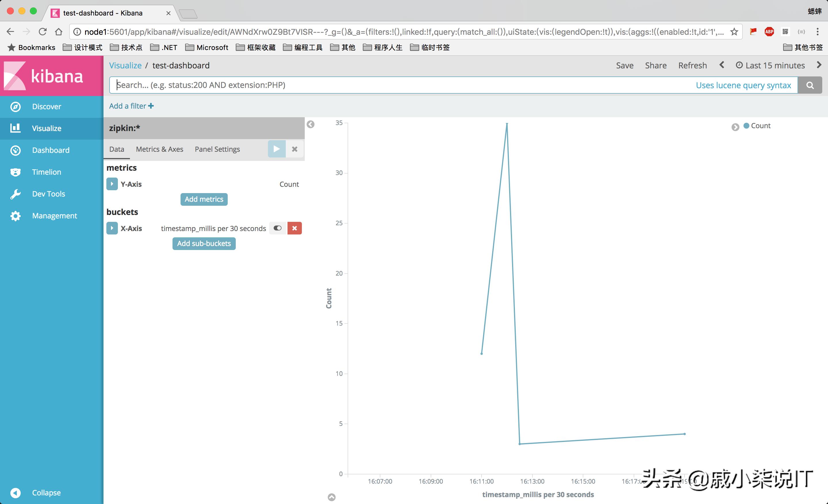Screen dimensions: 828x504
Task: Open the Dashboard section
Action: 51,150
